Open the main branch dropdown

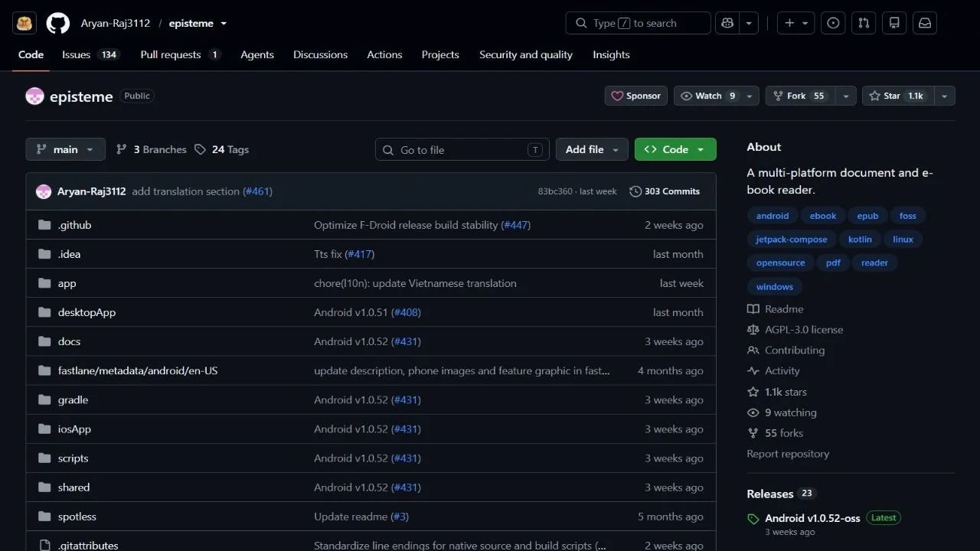click(x=65, y=149)
